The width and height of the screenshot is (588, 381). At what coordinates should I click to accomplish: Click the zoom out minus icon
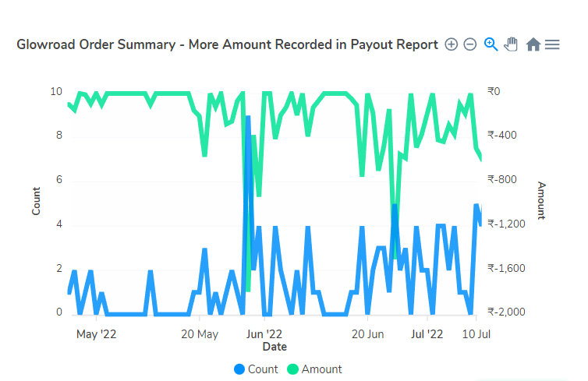coord(470,44)
